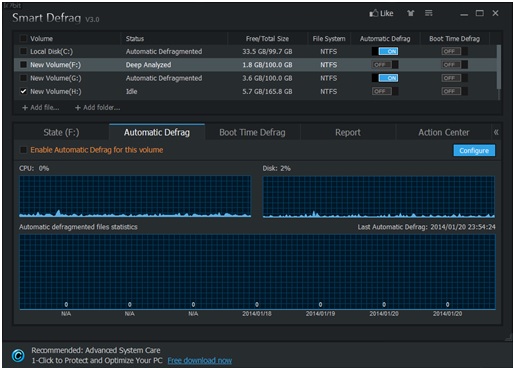
Task: Click the Like thumbs-up icon
Action: 374,13
